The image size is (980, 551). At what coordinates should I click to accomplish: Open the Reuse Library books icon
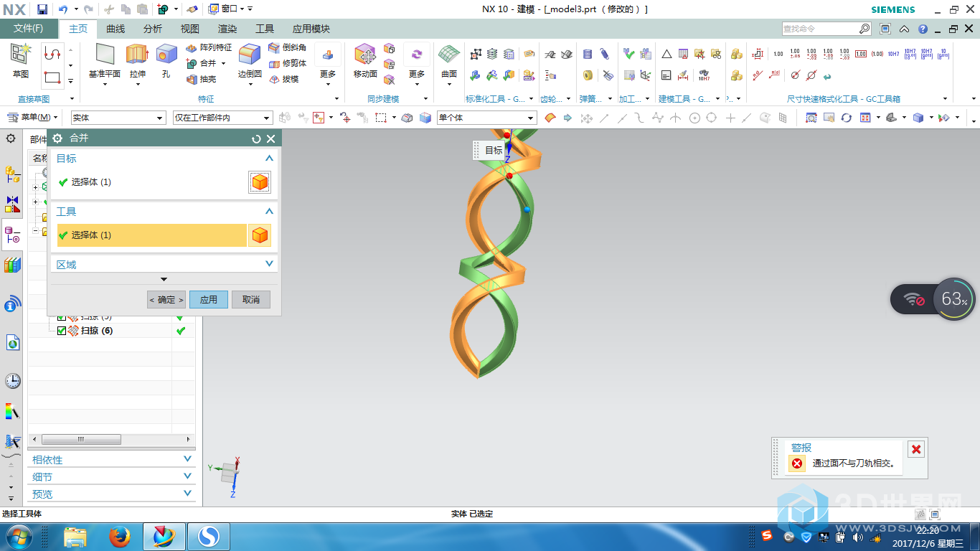[x=12, y=265]
